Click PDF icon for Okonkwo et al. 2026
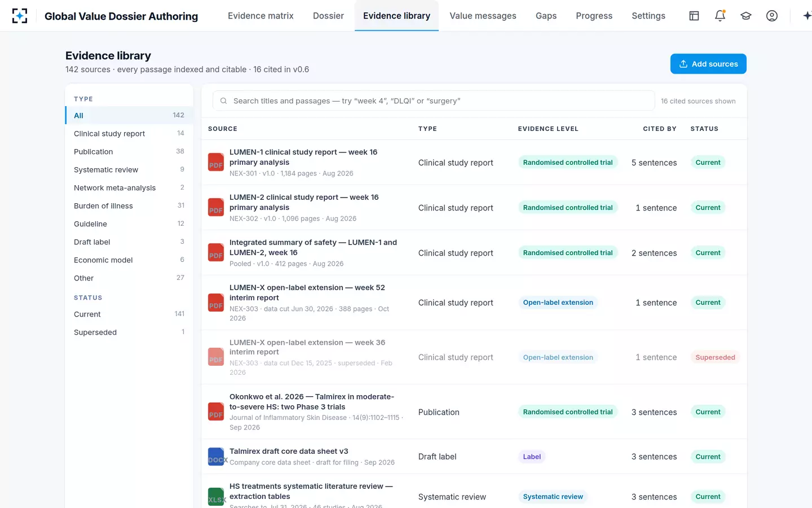The image size is (812, 508). point(216,411)
